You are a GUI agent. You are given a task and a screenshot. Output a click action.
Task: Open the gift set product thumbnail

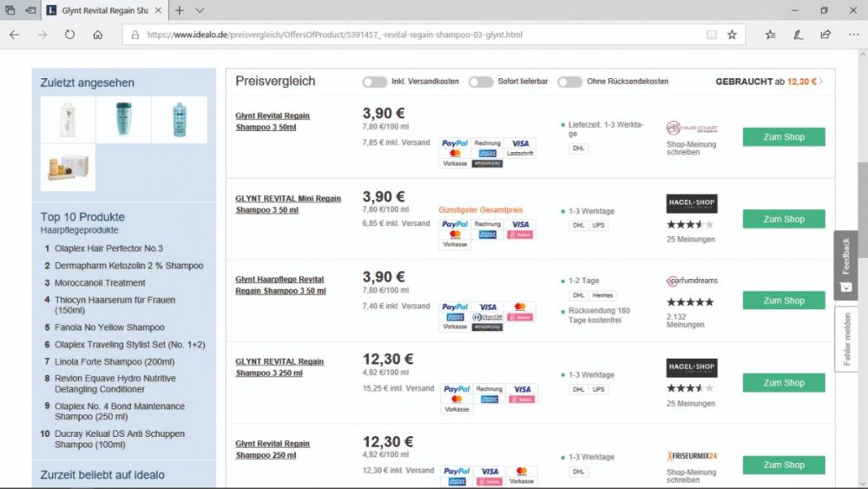pyautogui.click(x=68, y=168)
